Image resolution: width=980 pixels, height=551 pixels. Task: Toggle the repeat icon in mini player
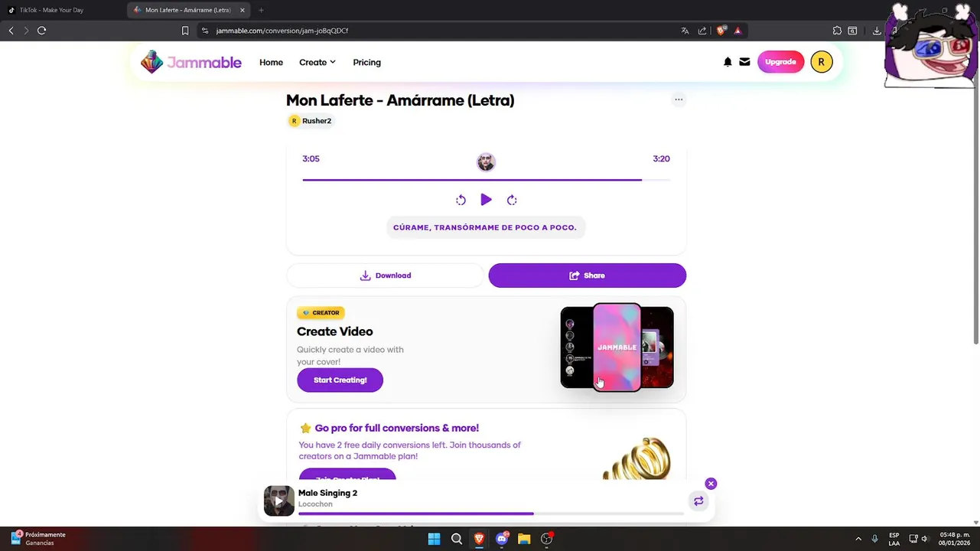(x=698, y=501)
